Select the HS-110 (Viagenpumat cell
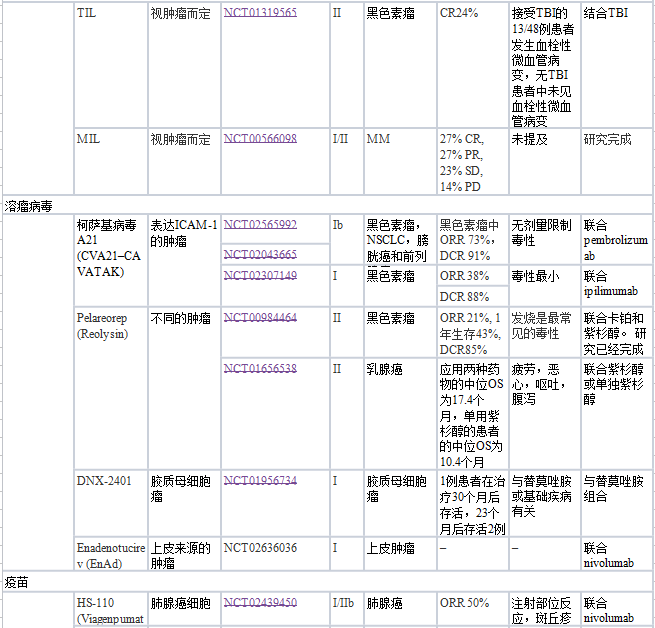This screenshot has height=628, width=655. point(111,609)
